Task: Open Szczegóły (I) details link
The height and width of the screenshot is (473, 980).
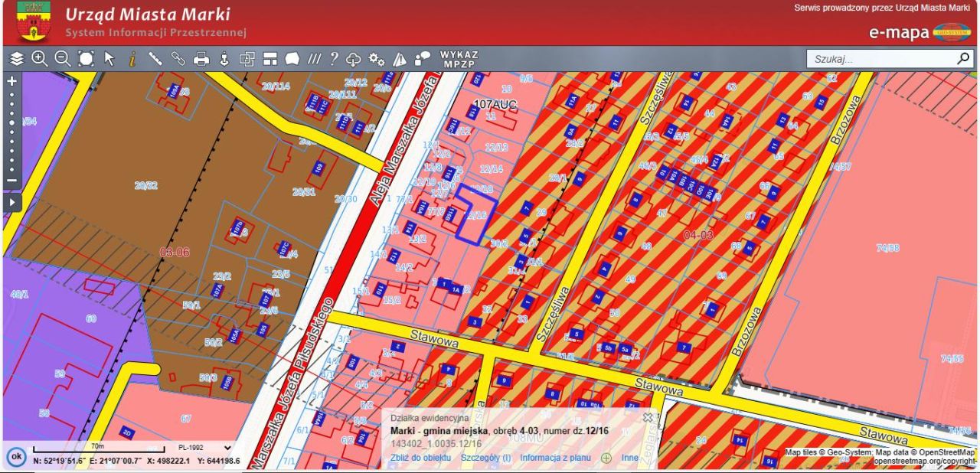Action: [485, 458]
